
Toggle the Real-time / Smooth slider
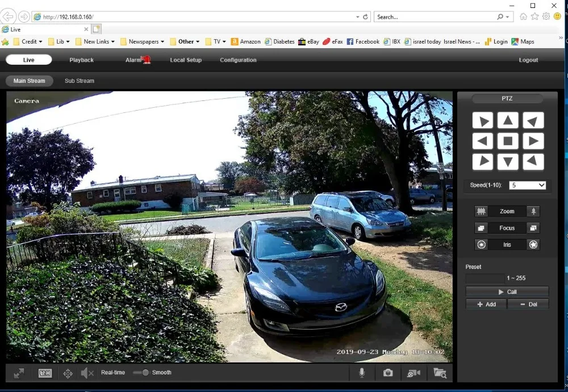click(141, 373)
